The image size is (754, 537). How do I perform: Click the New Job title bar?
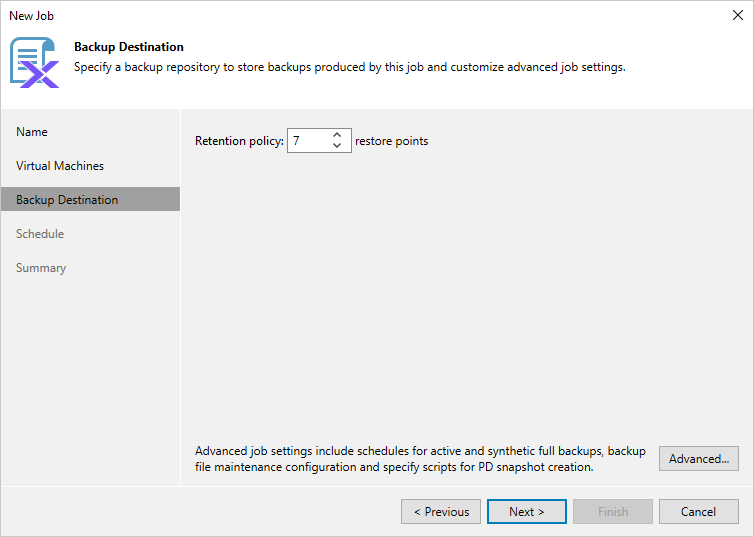coord(300,15)
